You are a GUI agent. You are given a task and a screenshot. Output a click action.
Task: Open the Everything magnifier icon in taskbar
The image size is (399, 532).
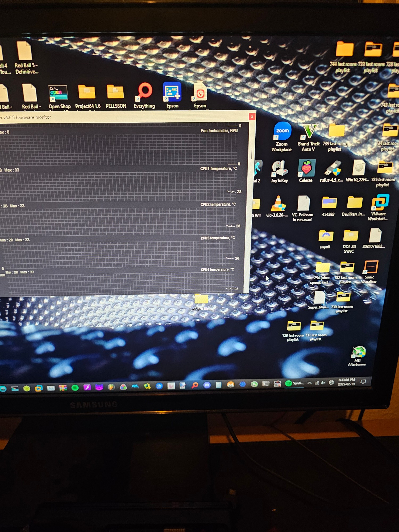[x=195, y=385]
